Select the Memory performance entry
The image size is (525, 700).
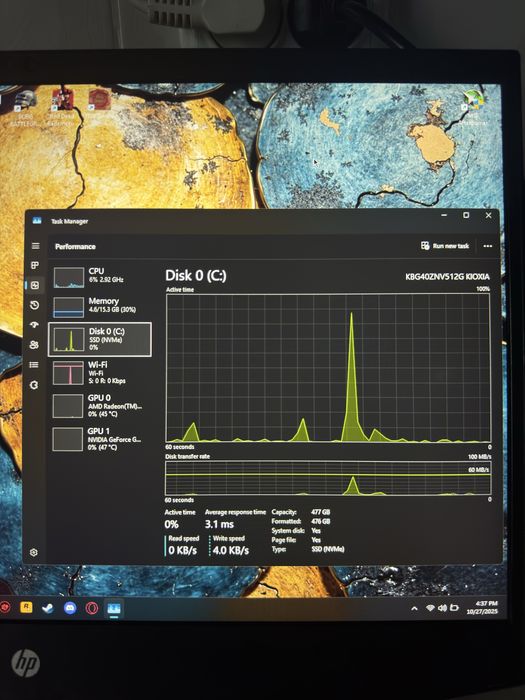(x=100, y=307)
